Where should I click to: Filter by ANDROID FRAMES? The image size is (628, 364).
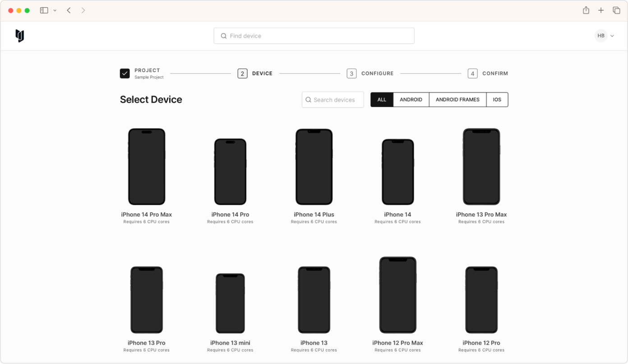[457, 100]
